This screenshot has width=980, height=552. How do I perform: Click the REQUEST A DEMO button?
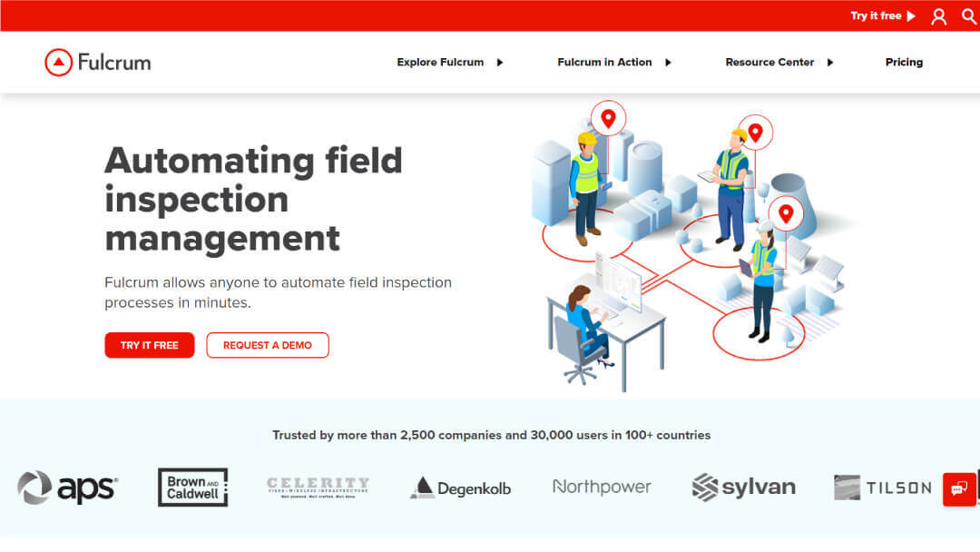point(268,345)
